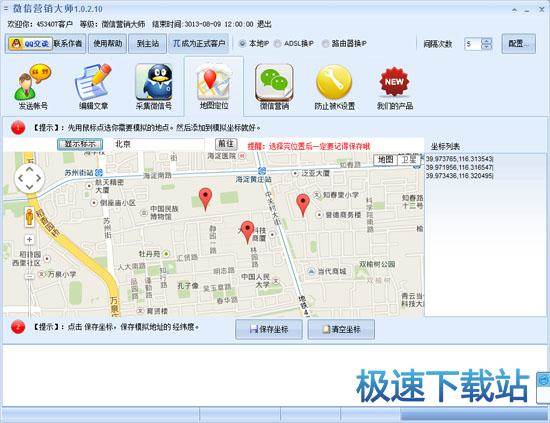Click 退出 logout link in header
This screenshot has width=550, height=423.
[264, 24]
